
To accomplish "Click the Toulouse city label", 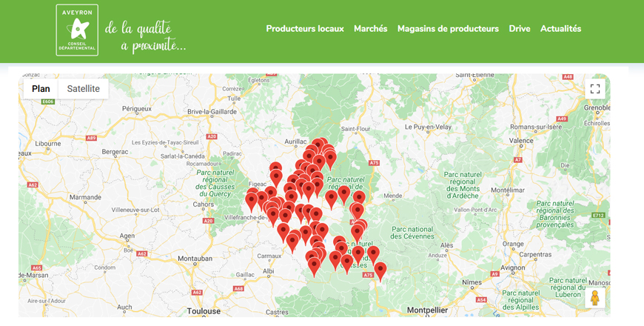I will [x=204, y=311].
